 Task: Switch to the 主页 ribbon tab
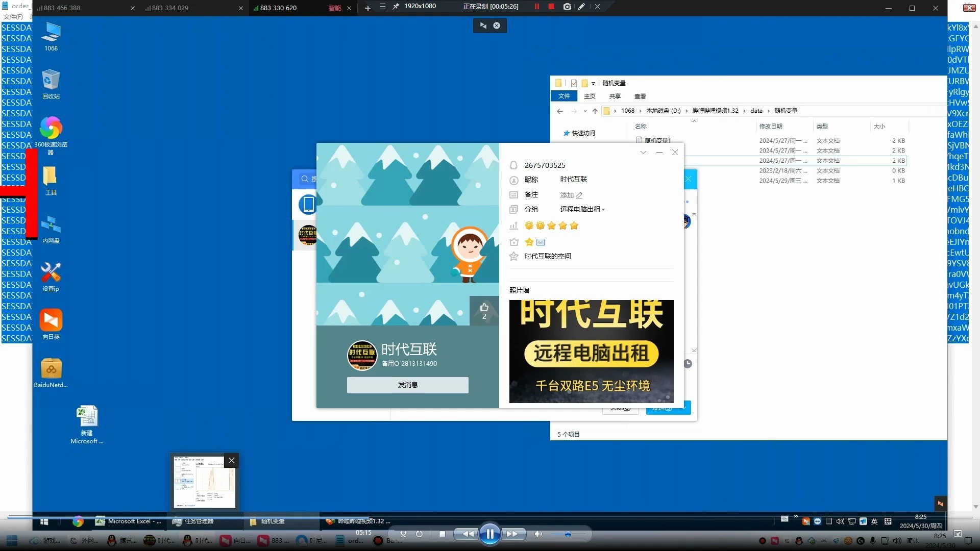pos(590,96)
